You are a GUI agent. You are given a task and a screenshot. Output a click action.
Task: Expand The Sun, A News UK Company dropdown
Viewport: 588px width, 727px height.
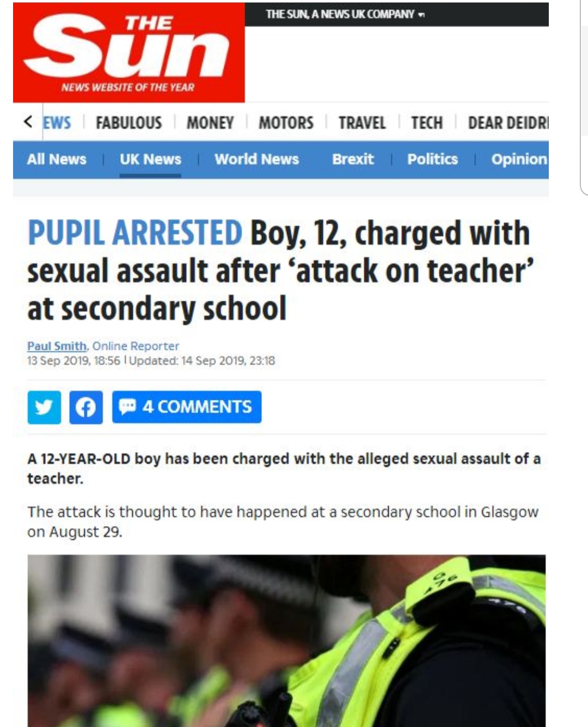(x=345, y=14)
